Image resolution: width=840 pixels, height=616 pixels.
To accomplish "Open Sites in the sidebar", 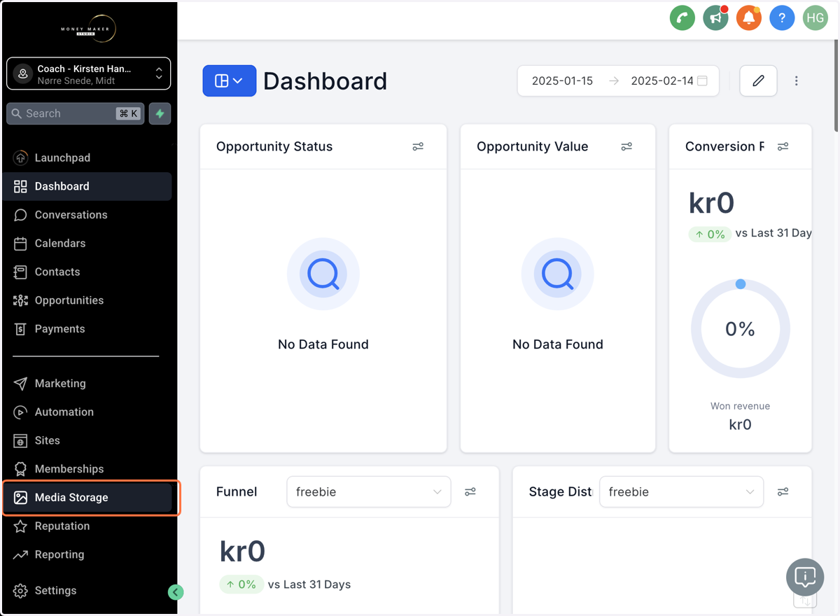I will tap(87, 440).
